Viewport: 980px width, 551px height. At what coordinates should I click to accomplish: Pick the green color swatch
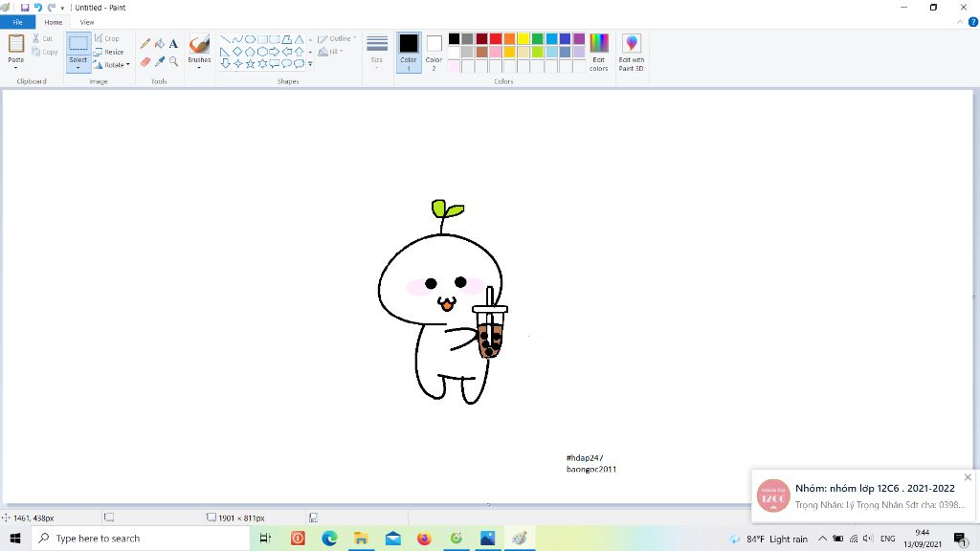click(537, 39)
